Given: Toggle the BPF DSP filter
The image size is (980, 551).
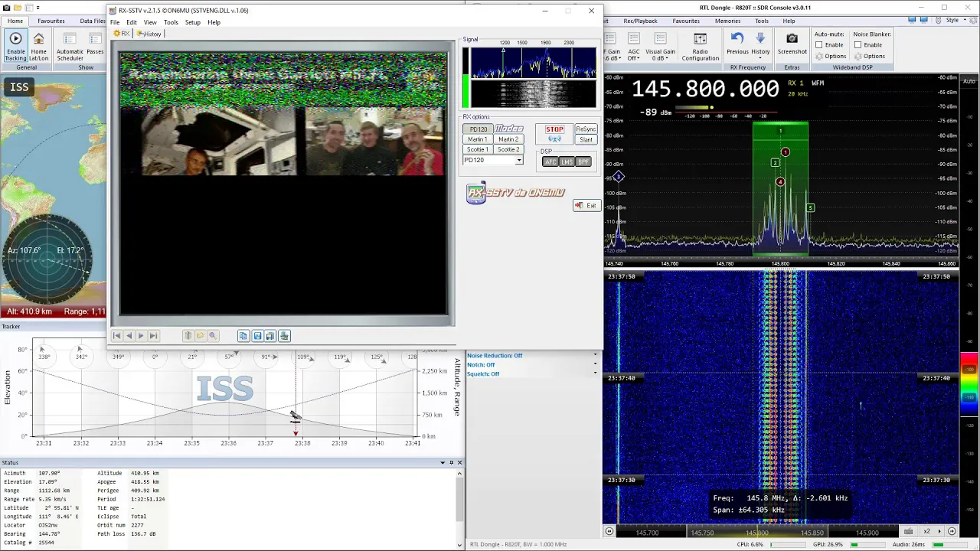Looking at the screenshot, I should (583, 162).
